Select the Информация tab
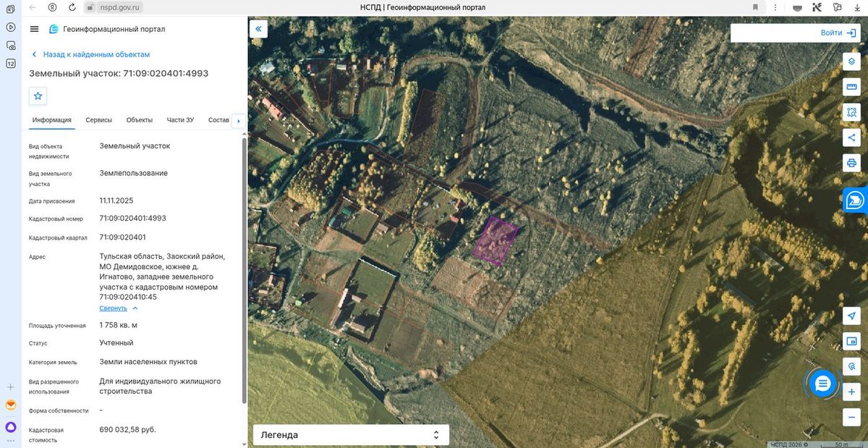 point(52,120)
